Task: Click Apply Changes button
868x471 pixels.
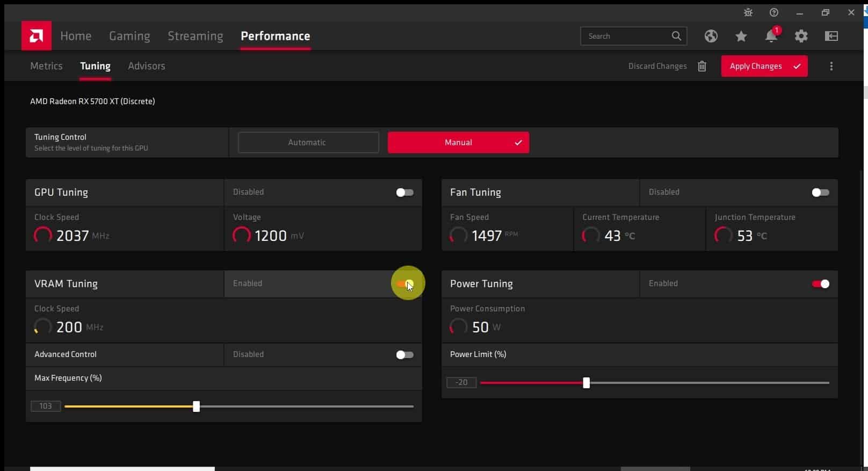Action: point(764,66)
